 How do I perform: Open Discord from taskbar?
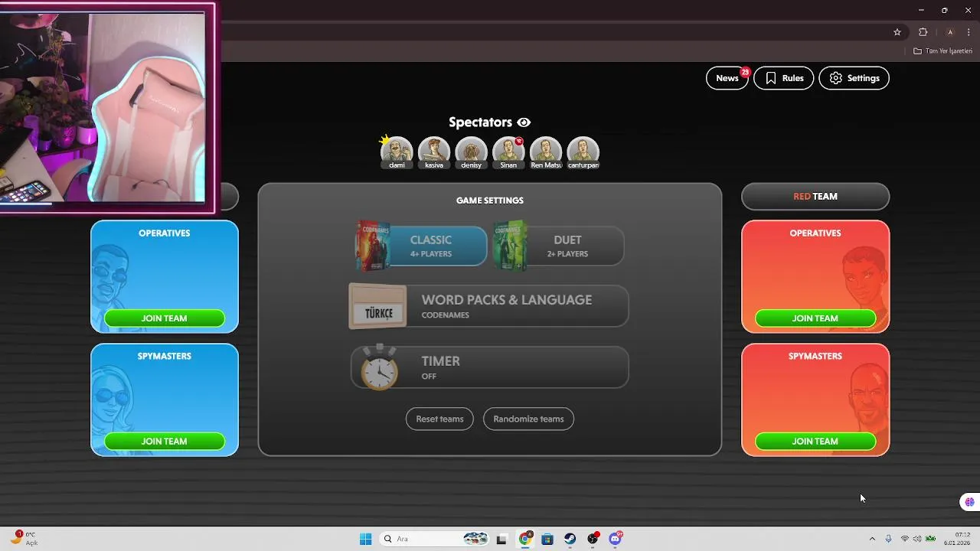pos(616,539)
